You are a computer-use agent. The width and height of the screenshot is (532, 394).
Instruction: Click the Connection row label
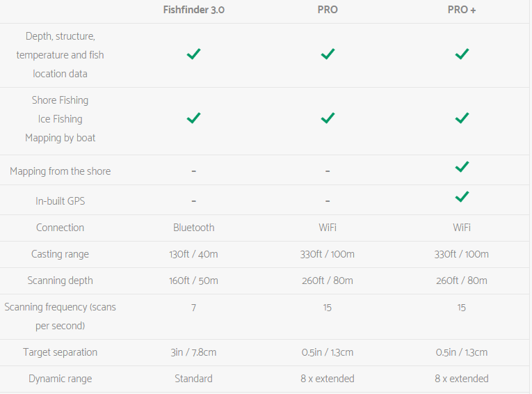coord(61,228)
